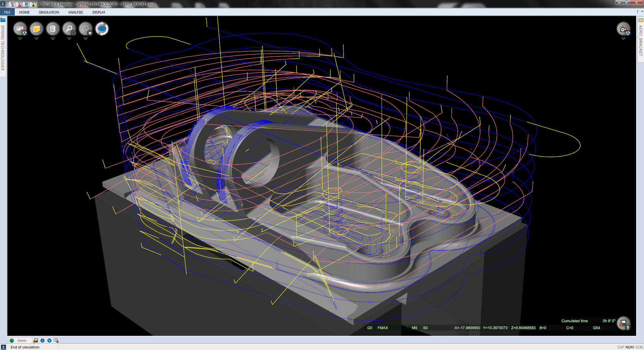Image resolution: width=644 pixels, height=350 pixels.
Task: Expand dropdown arrow under camera icon
Action: (623, 39)
